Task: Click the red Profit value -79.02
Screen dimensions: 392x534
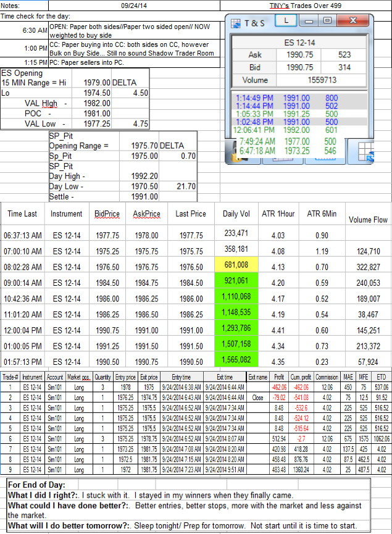Action: 279,398
